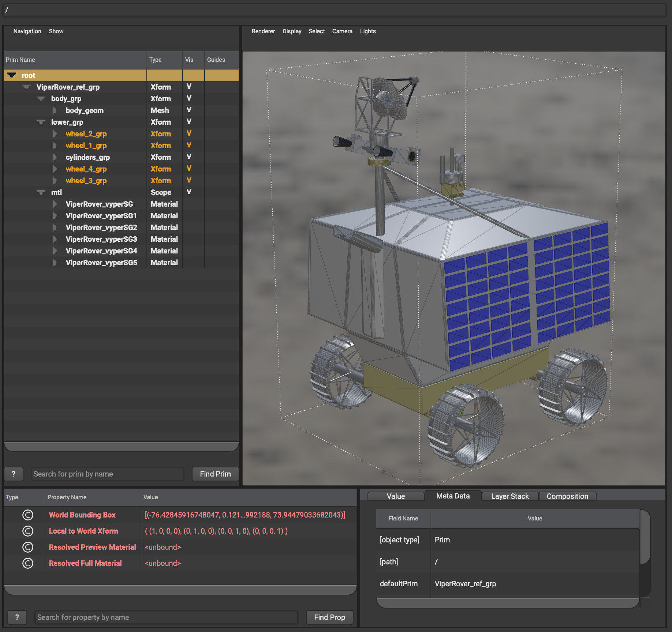Image resolution: width=672 pixels, height=632 pixels.
Task: Click the Search for property by name field
Action: (x=167, y=617)
